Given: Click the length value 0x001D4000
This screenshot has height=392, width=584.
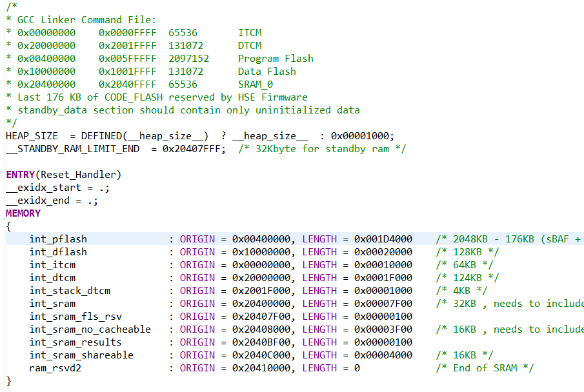Looking at the screenshot, I should tap(383, 239).
